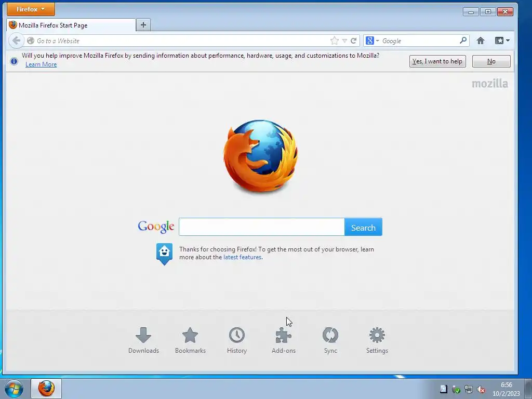Click the green-check safely remove hardware icon

pyautogui.click(x=456, y=390)
